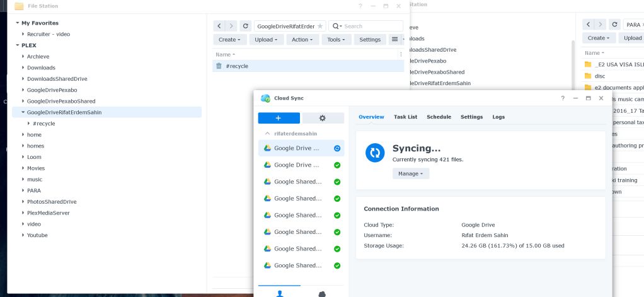Click forward arrow in GoogleDriveRifatErdemSahin File Station

tap(231, 26)
